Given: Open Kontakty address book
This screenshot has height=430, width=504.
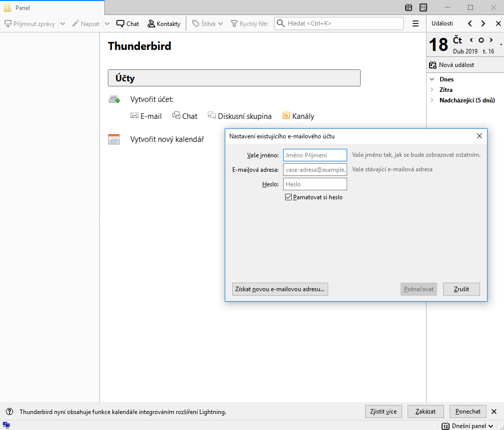Looking at the screenshot, I should click(x=164, y=24).
